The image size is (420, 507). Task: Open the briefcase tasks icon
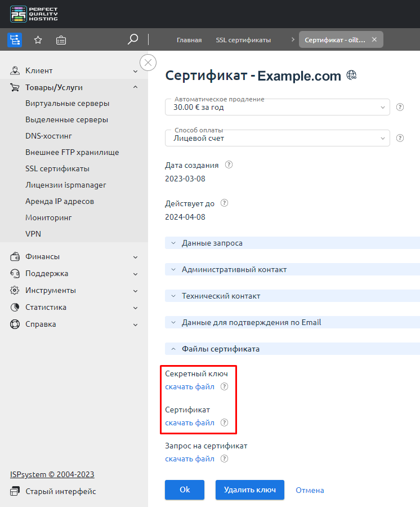tap(61, 40)
